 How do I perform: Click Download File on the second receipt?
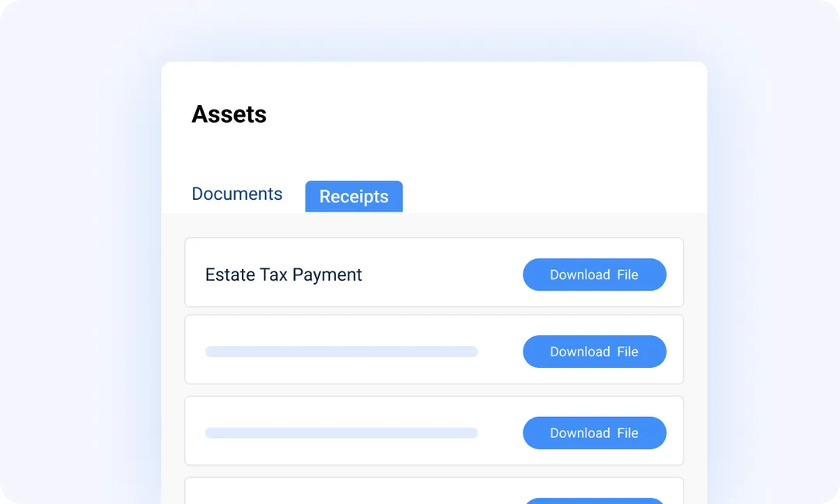[x=594, y=352]
